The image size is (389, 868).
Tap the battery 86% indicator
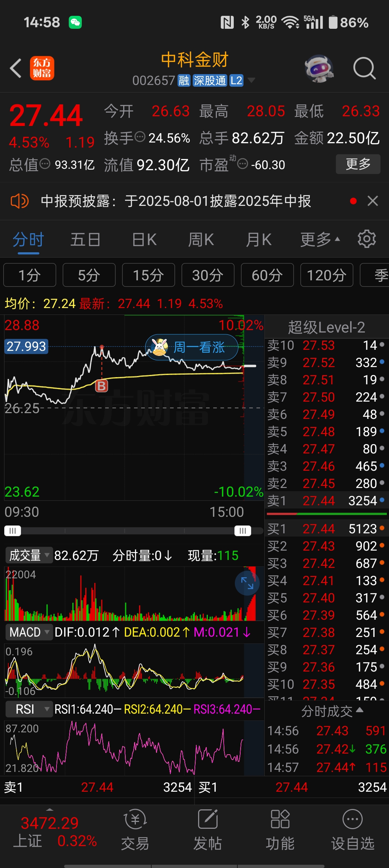tap(349, 22)
